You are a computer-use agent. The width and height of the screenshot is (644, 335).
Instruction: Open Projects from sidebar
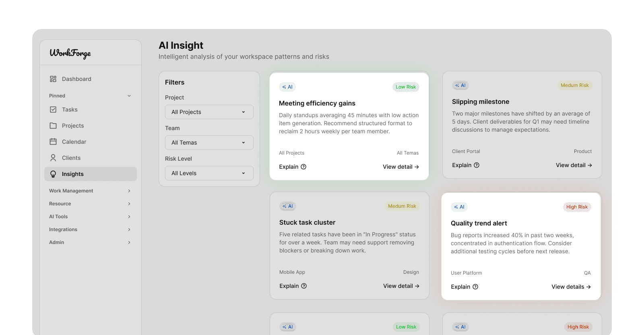(91, 126)
